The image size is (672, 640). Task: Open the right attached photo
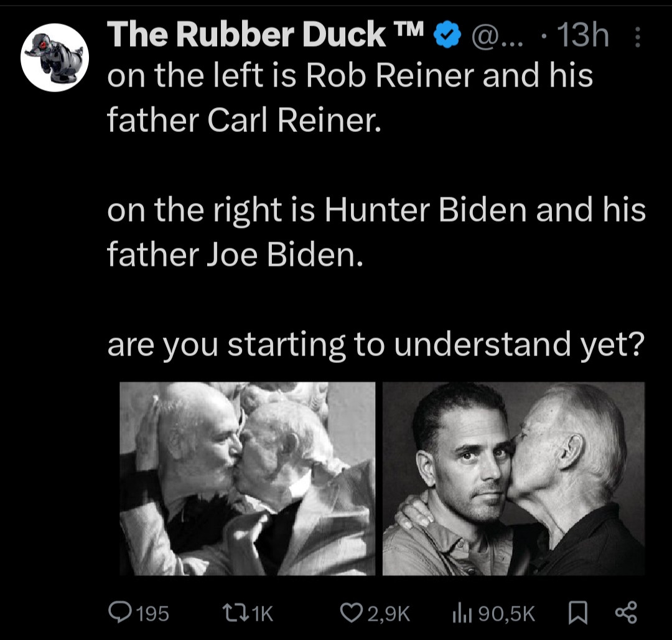[513, 478]
